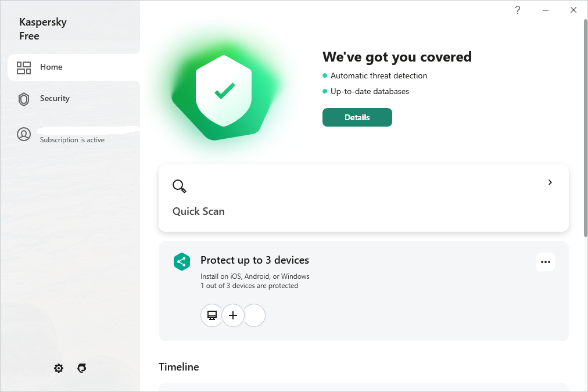Click the hexagonal share icon

(x=182, y=261)
